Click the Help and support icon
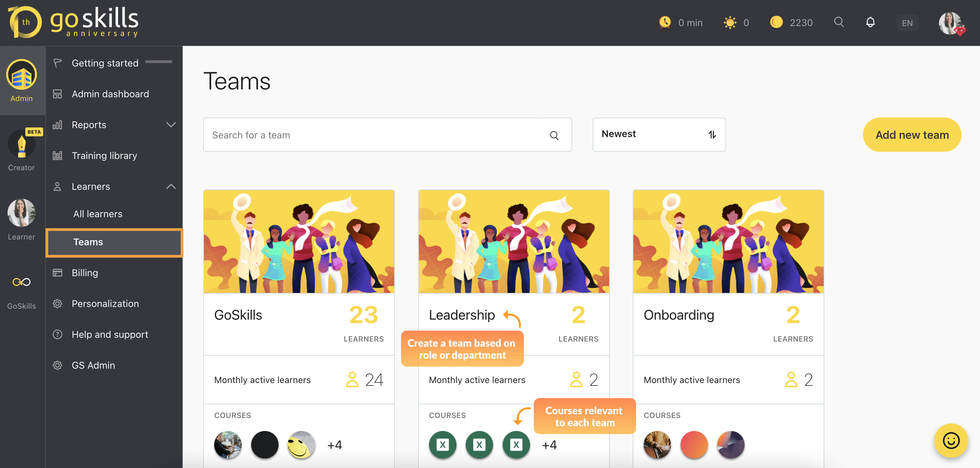This screenshot has width=980, height=468. pyautogui.click(x=58, y=334)
